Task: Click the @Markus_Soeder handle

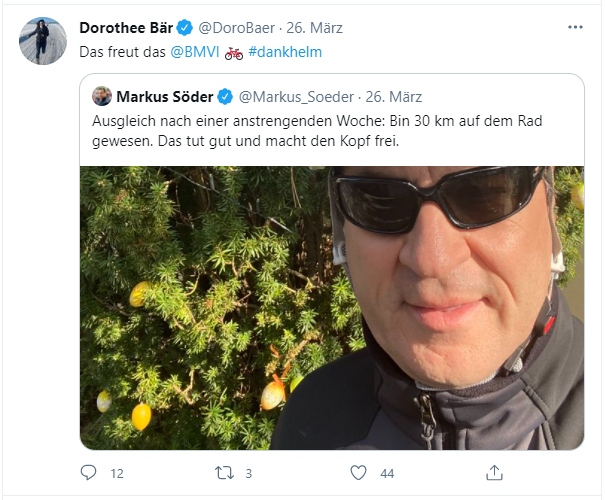Action: click(x=295, y=97)
